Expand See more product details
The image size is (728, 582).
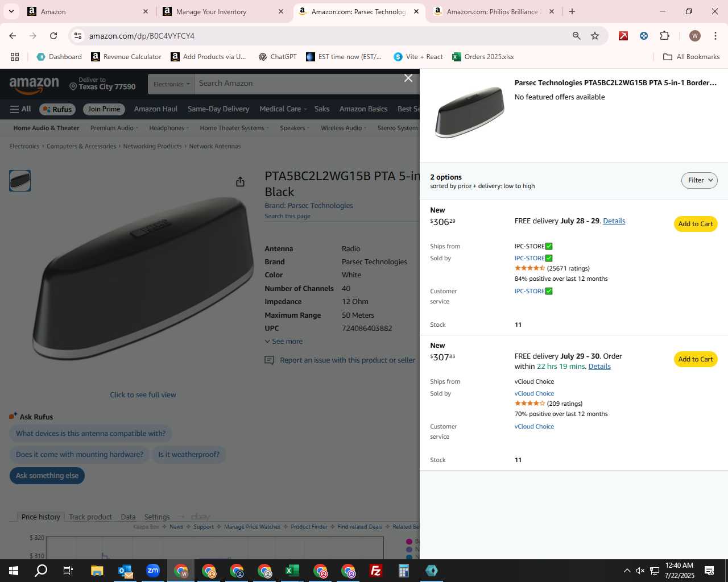click(283, 342)
